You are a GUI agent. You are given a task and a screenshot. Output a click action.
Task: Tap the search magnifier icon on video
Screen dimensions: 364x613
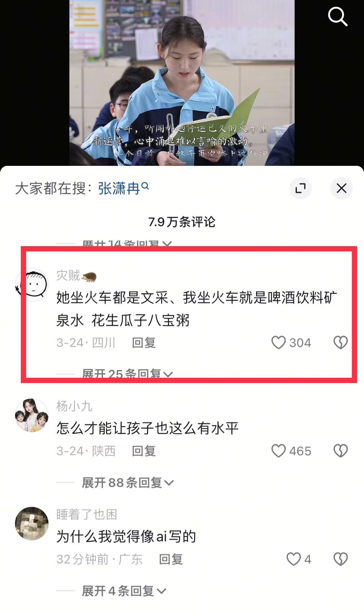click(x=338, y=17)
